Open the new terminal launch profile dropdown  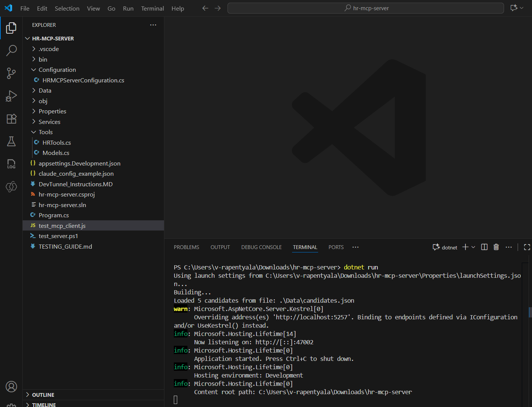pos(473,247)
